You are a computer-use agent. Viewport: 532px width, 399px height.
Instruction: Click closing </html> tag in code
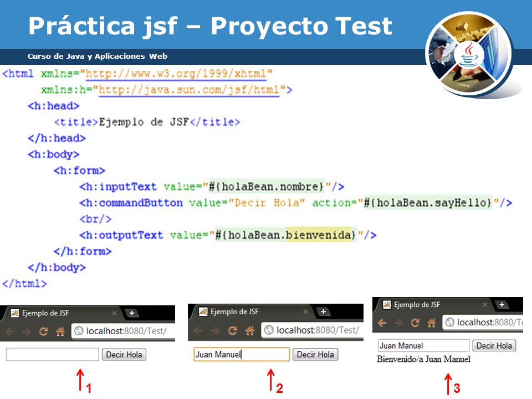point(24,283)
